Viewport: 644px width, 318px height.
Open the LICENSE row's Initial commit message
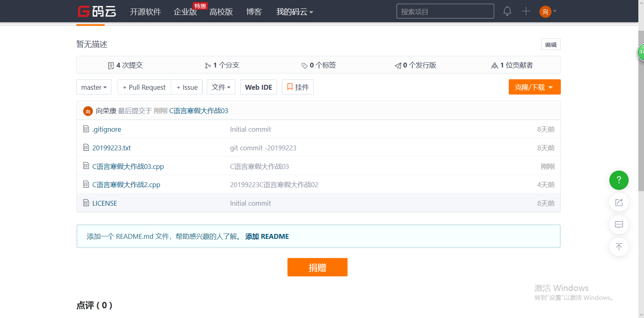pyautogui.click(x=250, y=203)
